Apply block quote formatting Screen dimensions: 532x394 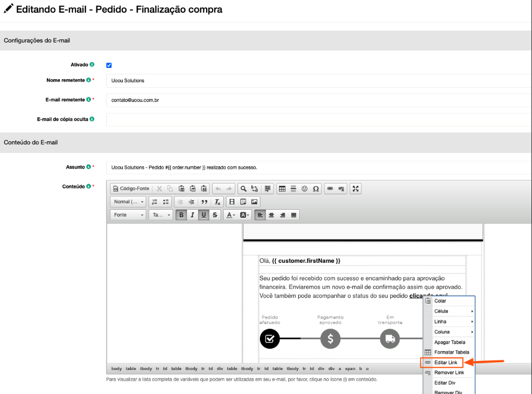point(204,202)
